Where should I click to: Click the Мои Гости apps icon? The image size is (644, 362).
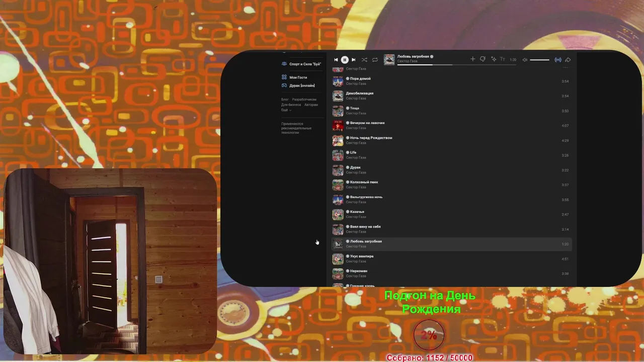[284, 77]
